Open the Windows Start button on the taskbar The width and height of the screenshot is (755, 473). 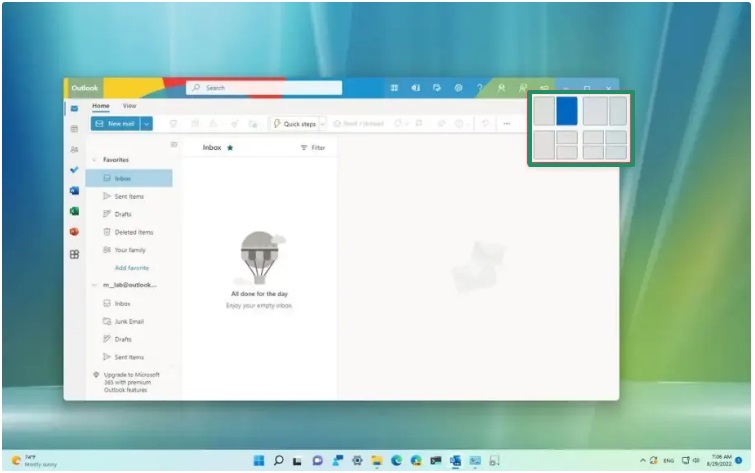tap(259, 461)
